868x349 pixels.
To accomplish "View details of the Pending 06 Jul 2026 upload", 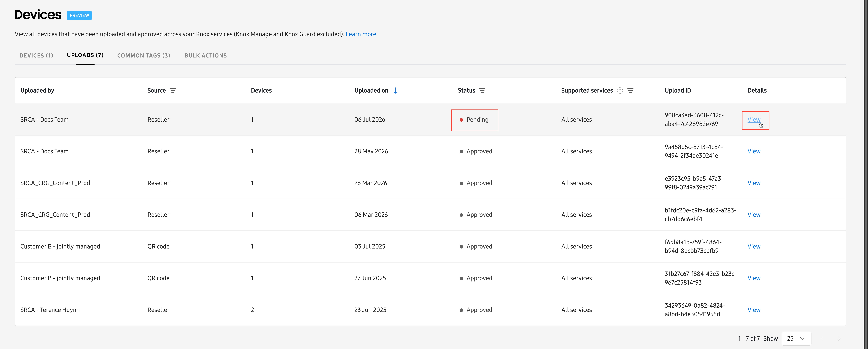I will (x=754, y=119).
